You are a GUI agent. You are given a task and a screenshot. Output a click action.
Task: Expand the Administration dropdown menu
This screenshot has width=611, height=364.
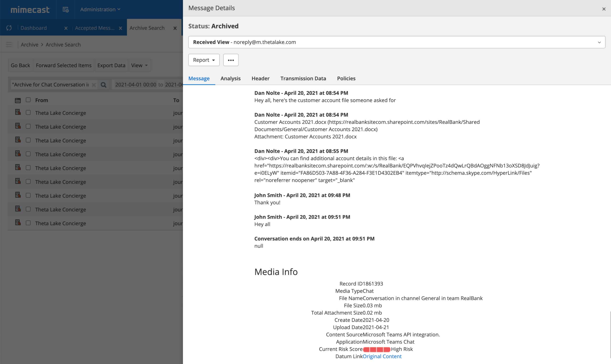100,10
